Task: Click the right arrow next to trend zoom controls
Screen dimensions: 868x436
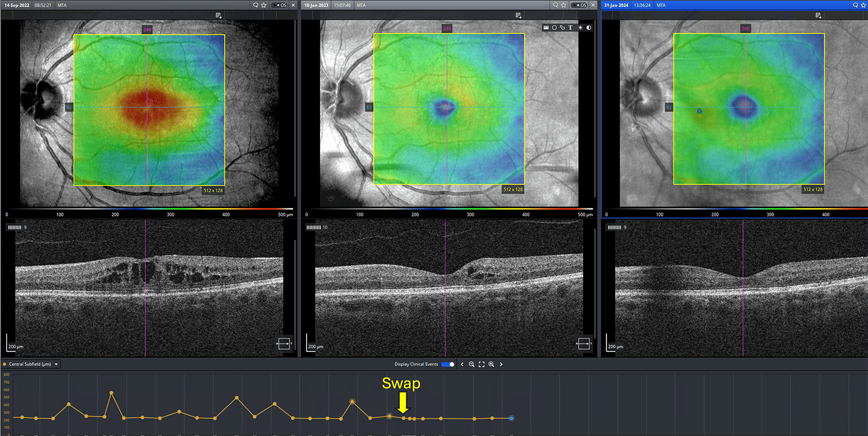Action: (501, 364)
